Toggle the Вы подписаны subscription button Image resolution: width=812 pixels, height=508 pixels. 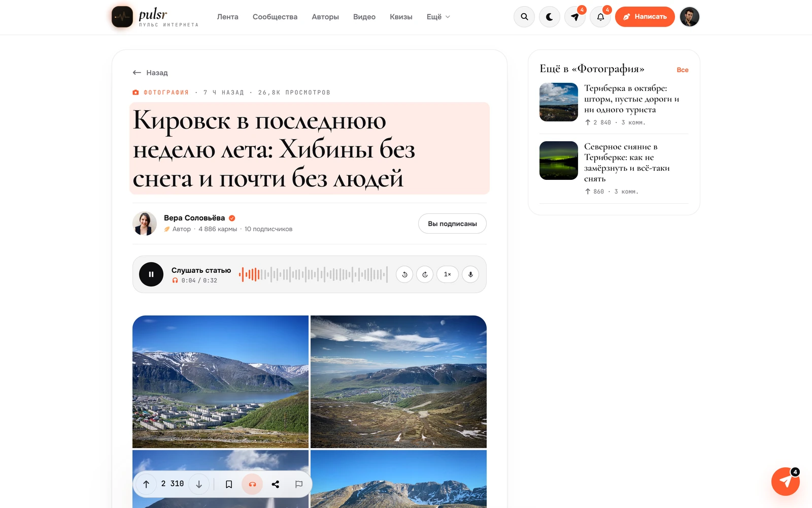pyautogui.click(x=452, y=224)
